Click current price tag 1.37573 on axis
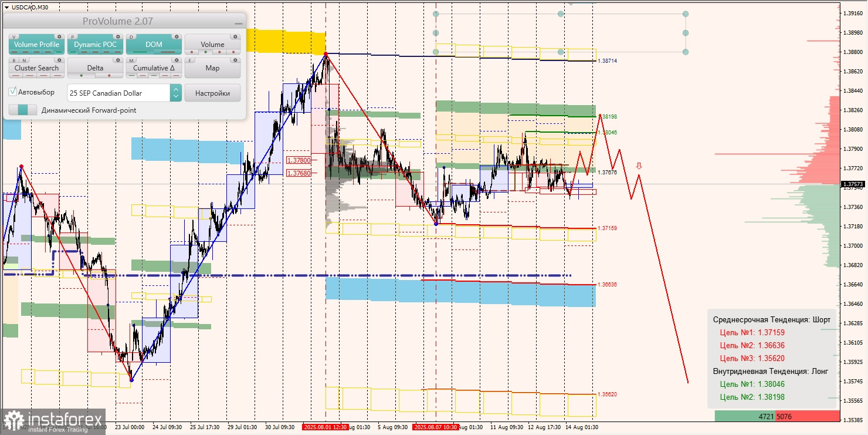This screenshot has width=868, height=435. tap(854, 184)
